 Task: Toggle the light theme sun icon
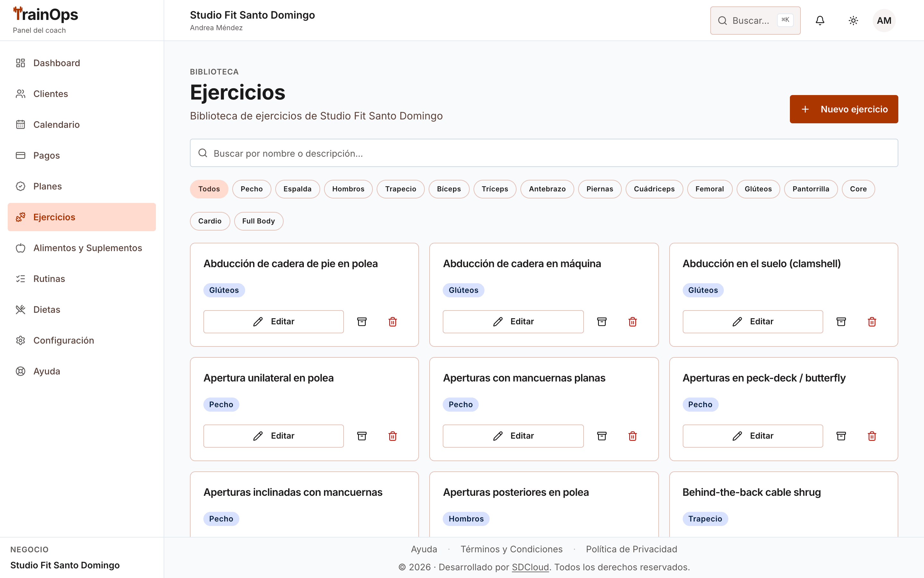coord(853,21)
